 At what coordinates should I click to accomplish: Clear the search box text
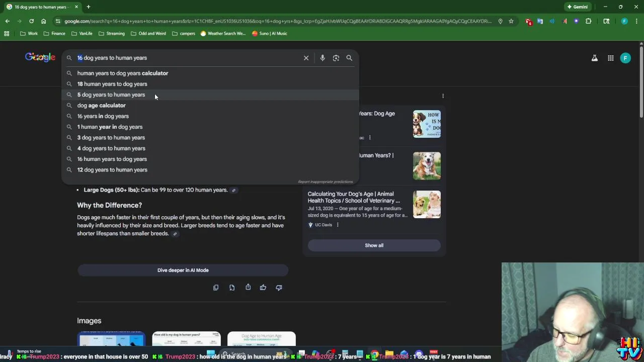(x=306, y=58)
